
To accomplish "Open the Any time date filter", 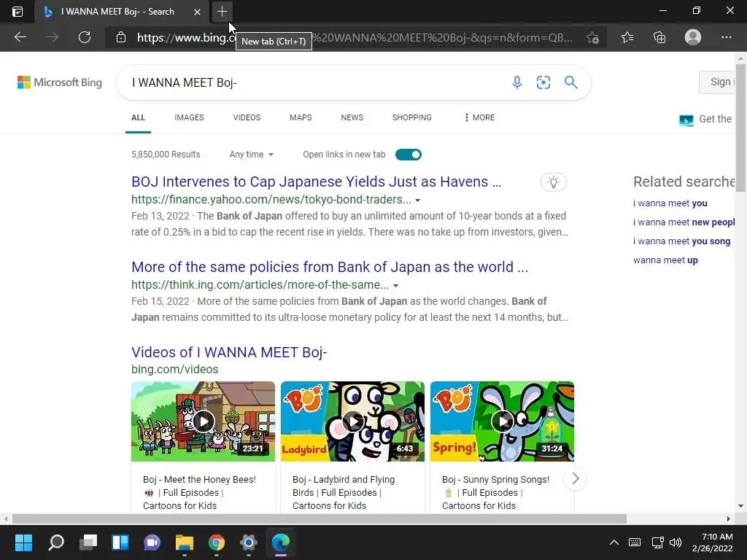I will pos(252,155).
